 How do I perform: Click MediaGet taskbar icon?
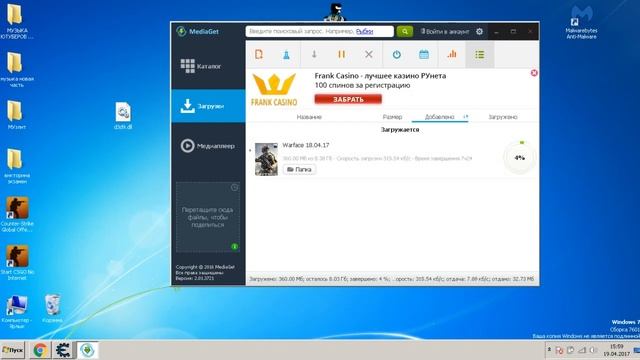87,350
